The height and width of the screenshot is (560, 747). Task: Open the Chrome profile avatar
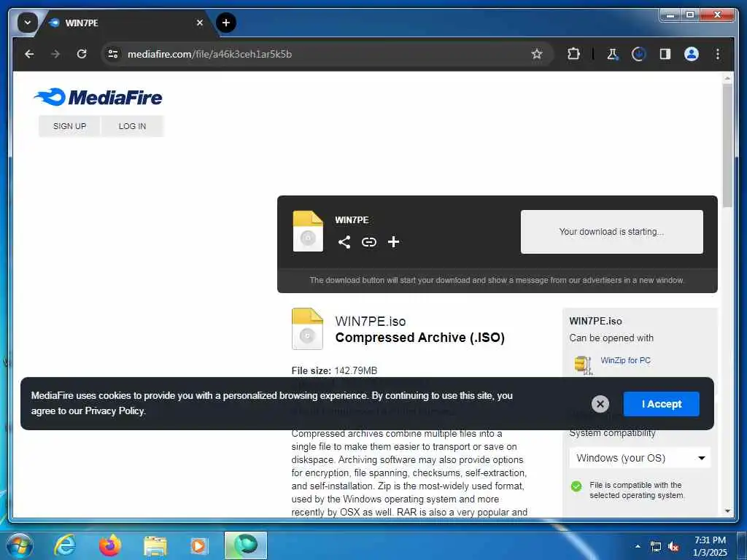point(692,54)
